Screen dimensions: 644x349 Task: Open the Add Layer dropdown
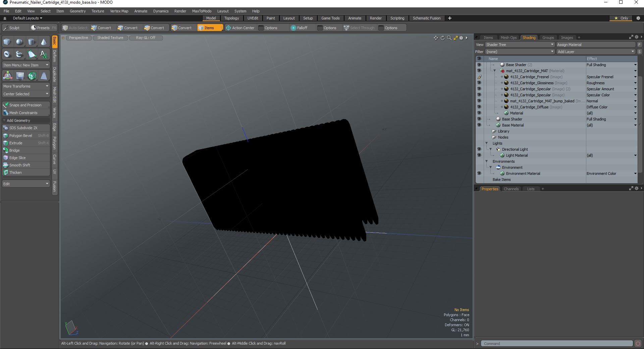pyautogui.click(x=596, y=52)
